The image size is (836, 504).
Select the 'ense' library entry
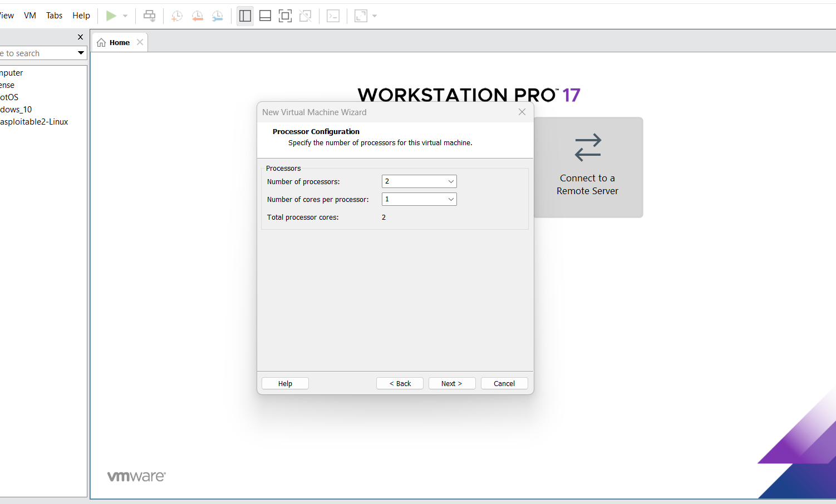(x=7, y=85)
